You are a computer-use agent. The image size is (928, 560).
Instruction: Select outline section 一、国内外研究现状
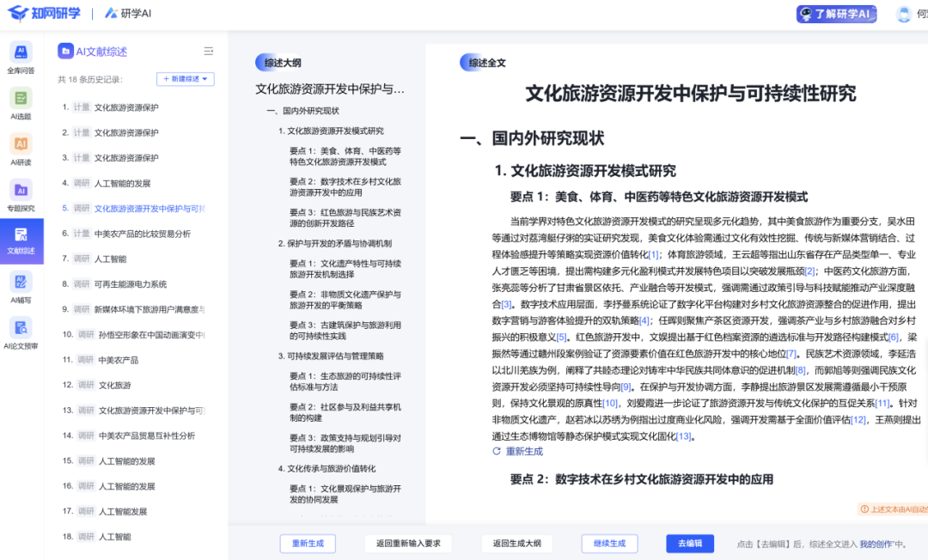pos(302,111)
